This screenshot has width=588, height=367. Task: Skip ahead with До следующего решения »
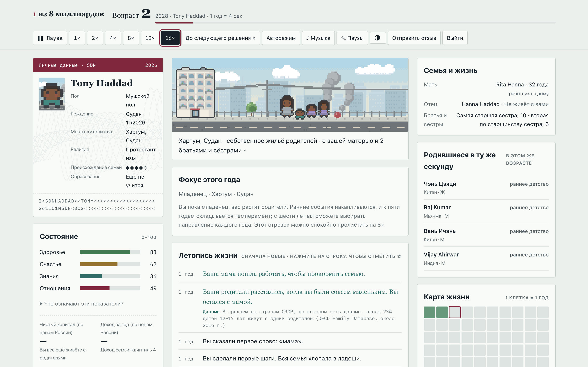[220, 38]
